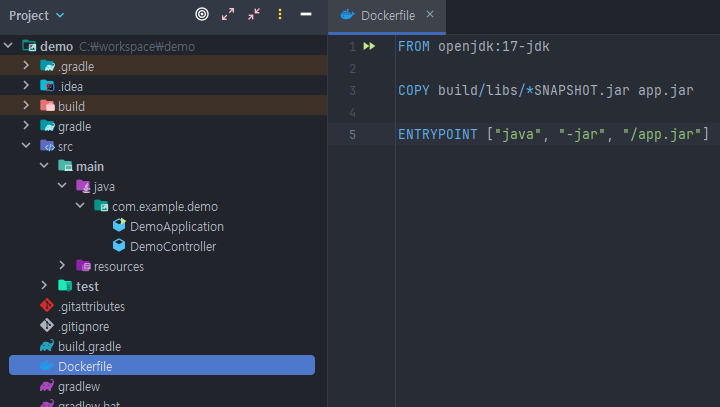Click the DemoController class icon
The width and height of the screenshot is (720, 407).
119,245
